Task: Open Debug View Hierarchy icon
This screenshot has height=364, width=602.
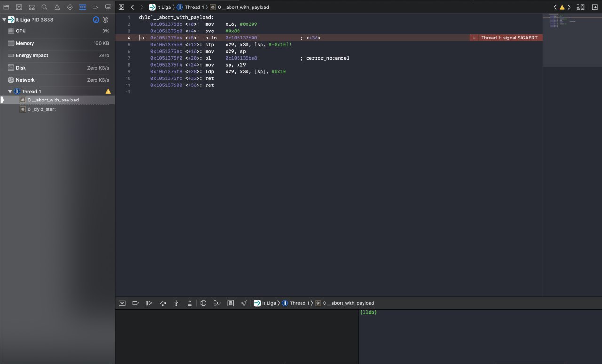Action: (x=203, y=303)
